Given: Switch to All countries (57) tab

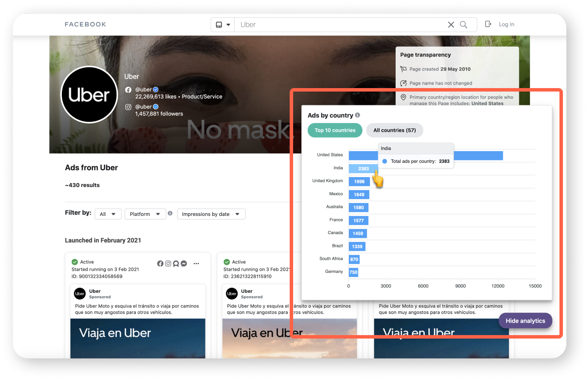Looking at the screenshot, I should (x=395, y=130).
